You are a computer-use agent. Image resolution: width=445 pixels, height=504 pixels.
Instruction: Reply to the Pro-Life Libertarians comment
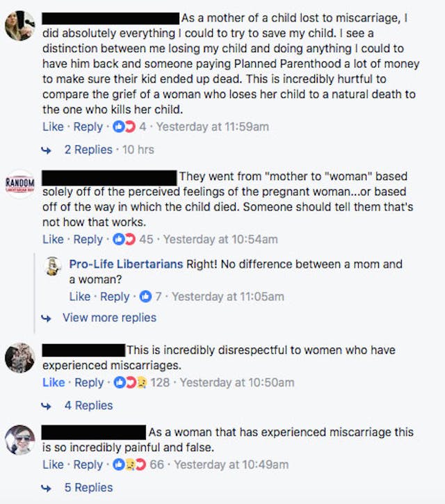[115, 296]
